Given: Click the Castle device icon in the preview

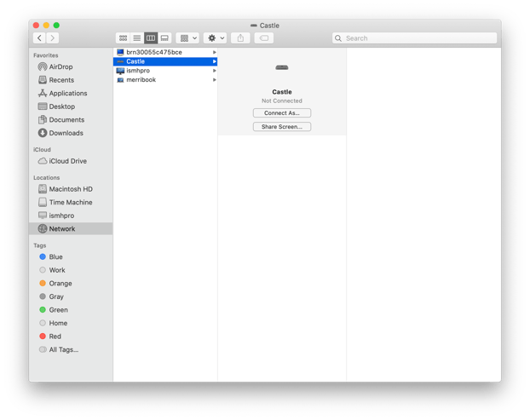Looking at the screenshot, I should pos(282,67).
